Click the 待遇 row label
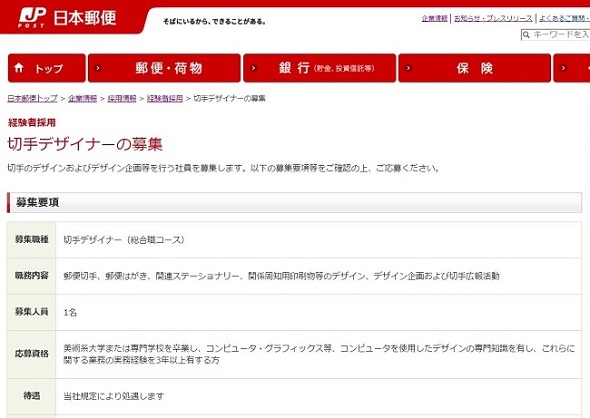Screen dimensions: 590x418 click(x=32, y=396)
